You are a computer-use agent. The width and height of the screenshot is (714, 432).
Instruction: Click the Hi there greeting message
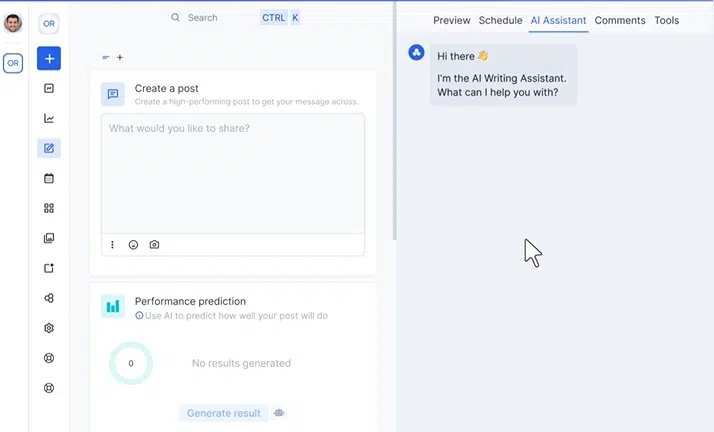pos(462,56)
